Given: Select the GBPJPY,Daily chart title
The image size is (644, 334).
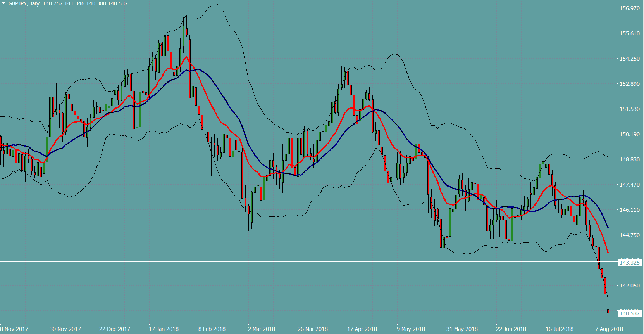Looking at the screenshot, I should pyautogui.click(x=24, y=3).
